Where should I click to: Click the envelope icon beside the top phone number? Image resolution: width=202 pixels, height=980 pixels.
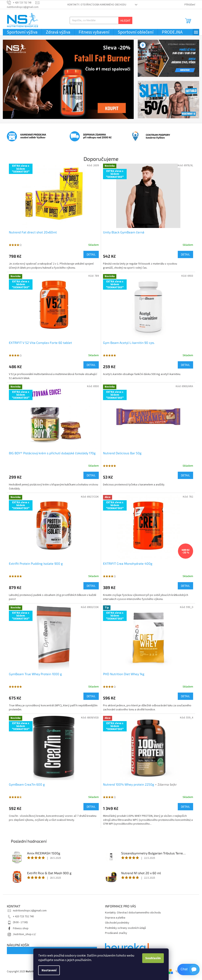(37, 3)
